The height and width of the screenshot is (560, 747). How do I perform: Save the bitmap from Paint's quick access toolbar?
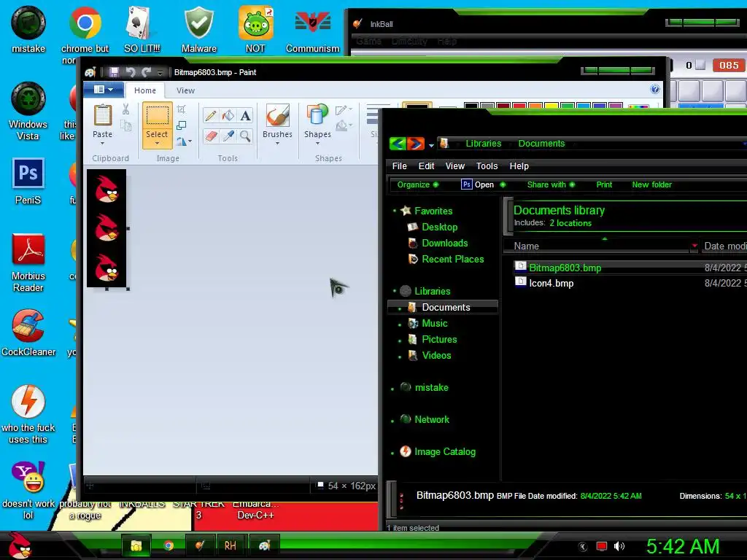[x=114, y=72]
